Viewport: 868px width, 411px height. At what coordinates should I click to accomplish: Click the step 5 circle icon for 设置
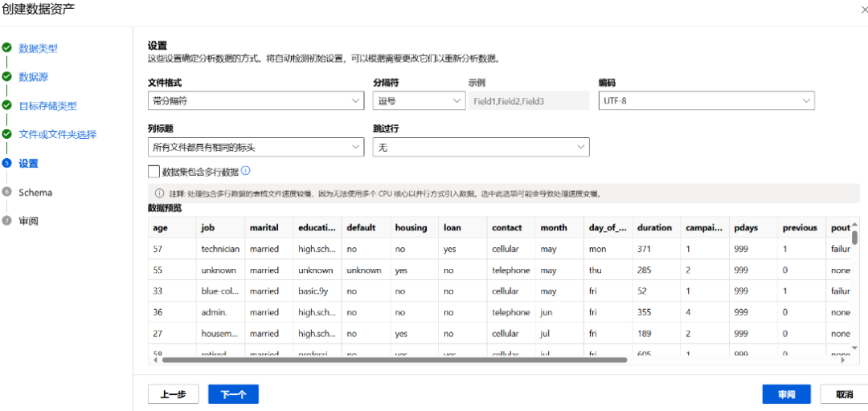[x=6, y=163]
